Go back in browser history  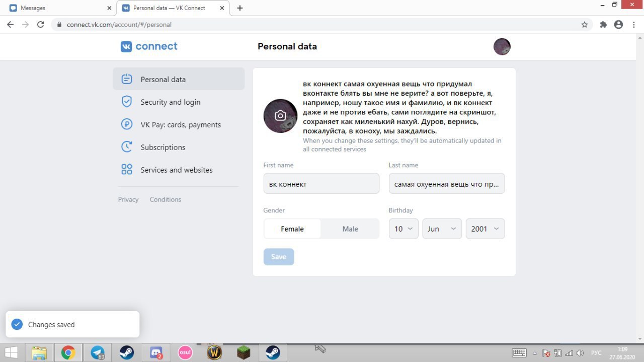(10, 24)
